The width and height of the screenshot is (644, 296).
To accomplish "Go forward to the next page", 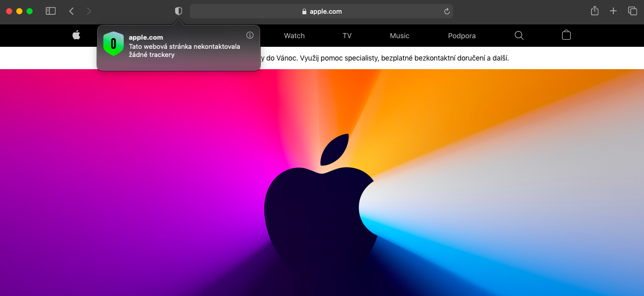I will 89,11.
